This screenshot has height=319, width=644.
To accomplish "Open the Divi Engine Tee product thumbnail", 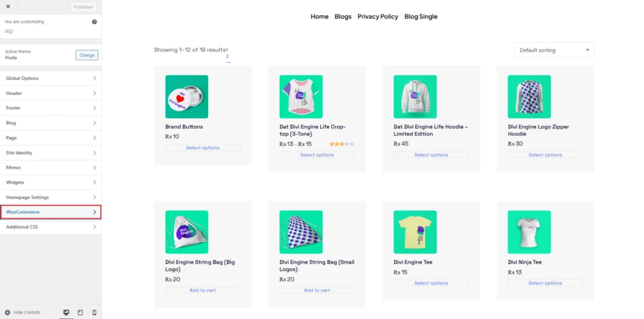I will [415, 232].
